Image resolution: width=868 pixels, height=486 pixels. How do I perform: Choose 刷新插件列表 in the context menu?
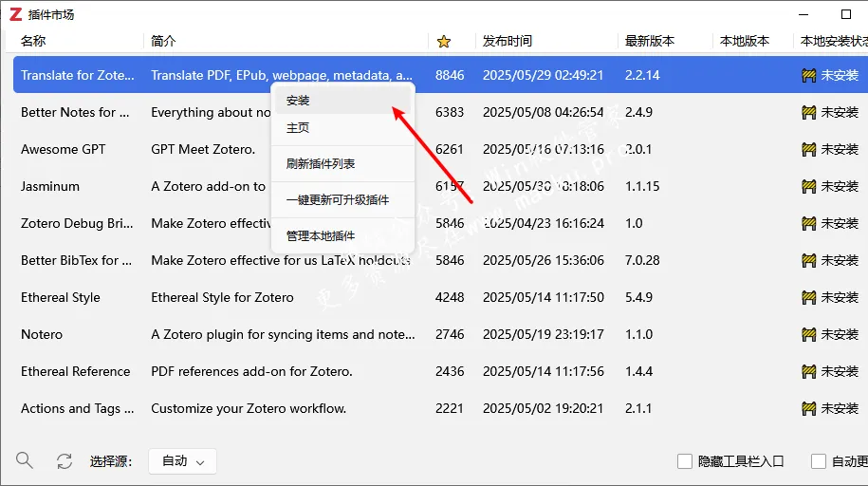[x=342, y=163]
